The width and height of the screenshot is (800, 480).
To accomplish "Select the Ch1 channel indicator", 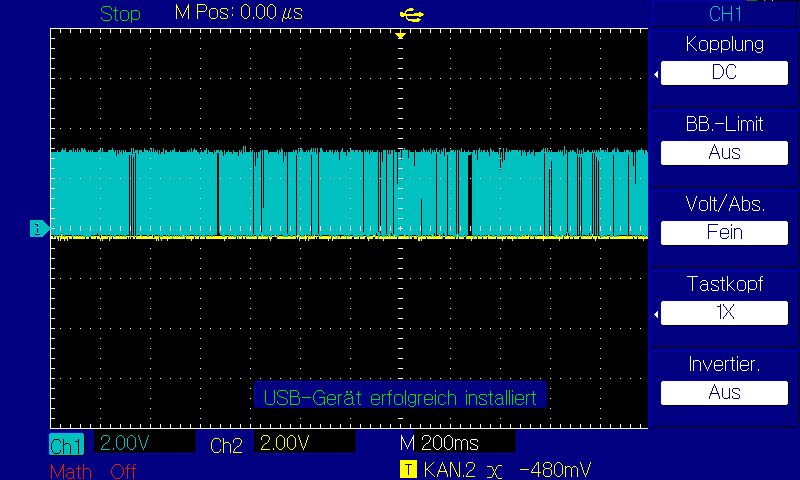I will tap(66, 445).
